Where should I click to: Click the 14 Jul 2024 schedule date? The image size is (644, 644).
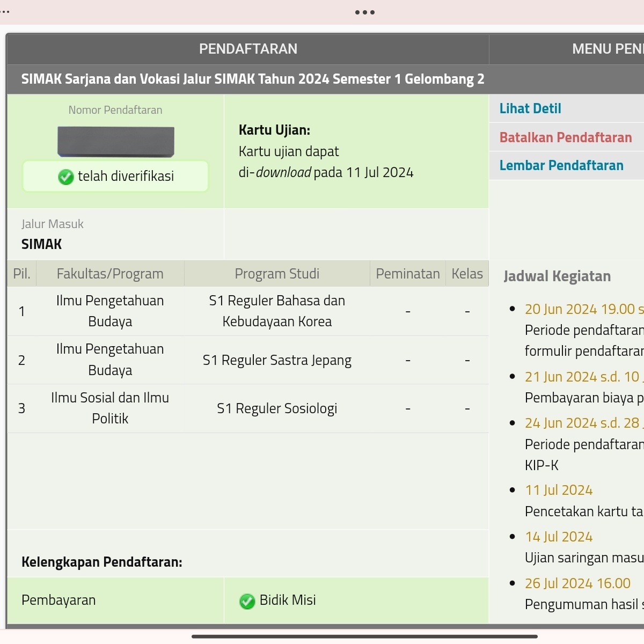(x=559, y=537)
